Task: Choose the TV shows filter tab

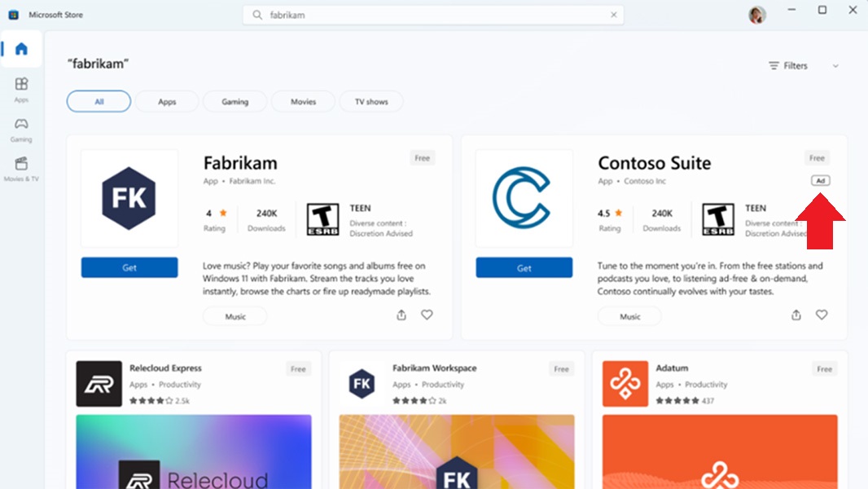Action: click(370, 101)
